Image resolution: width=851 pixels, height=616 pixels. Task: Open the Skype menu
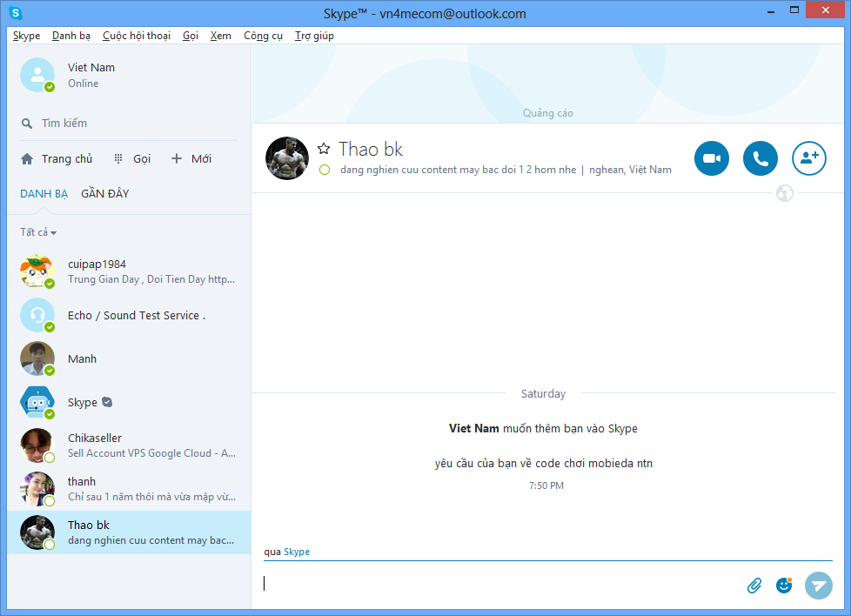click(x=27, y=36)
